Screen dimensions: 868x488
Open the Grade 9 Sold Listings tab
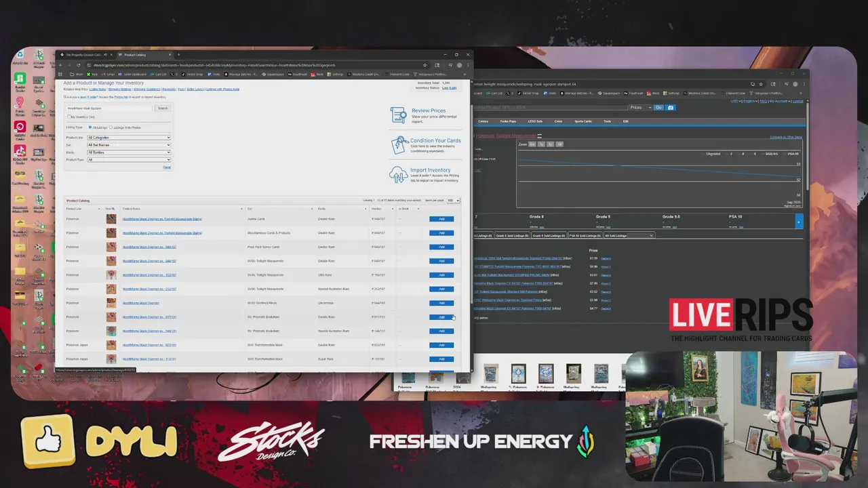click(549, 236)
